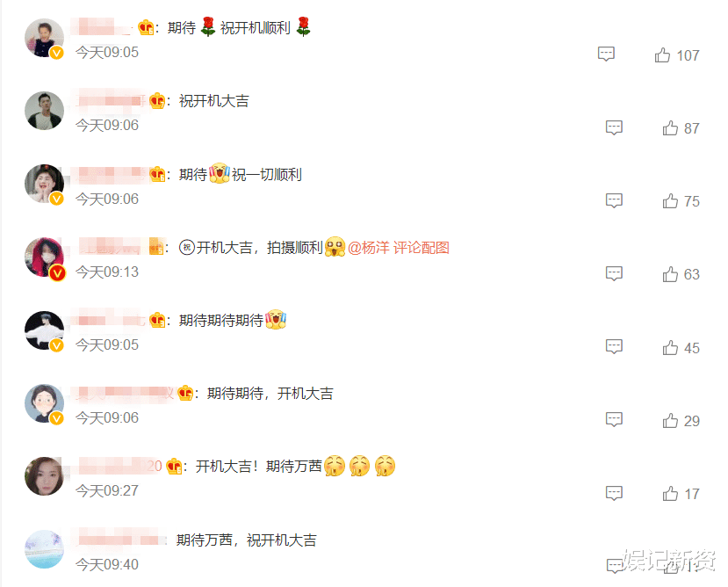The image size is (728, 587).
Task: Open reply box for the '期待 祝开机顺利' comment
Action: 606,54
